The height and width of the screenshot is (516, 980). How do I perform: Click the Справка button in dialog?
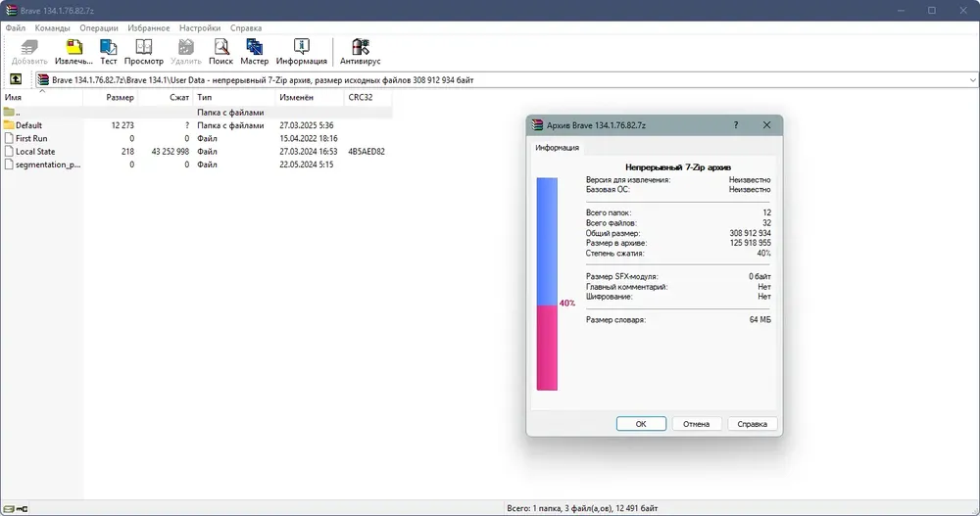(752, 424)
